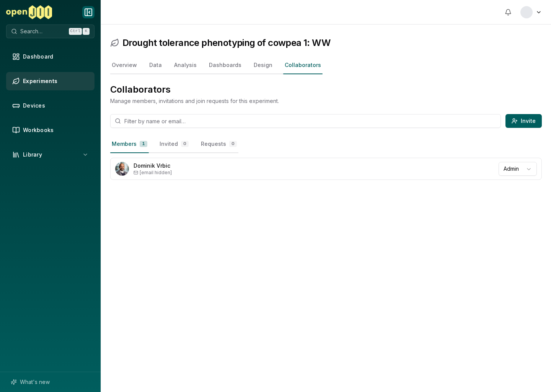Screen dimensions: 551x392
Task: Switch to the Overview tab
Action: tap(124, 65)
